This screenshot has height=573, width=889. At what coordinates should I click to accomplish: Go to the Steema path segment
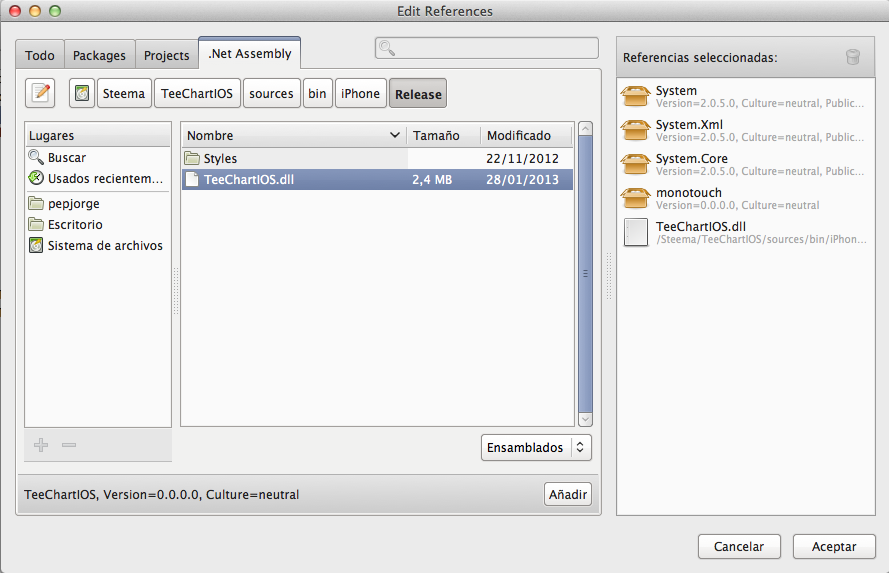tap(124, 94)
